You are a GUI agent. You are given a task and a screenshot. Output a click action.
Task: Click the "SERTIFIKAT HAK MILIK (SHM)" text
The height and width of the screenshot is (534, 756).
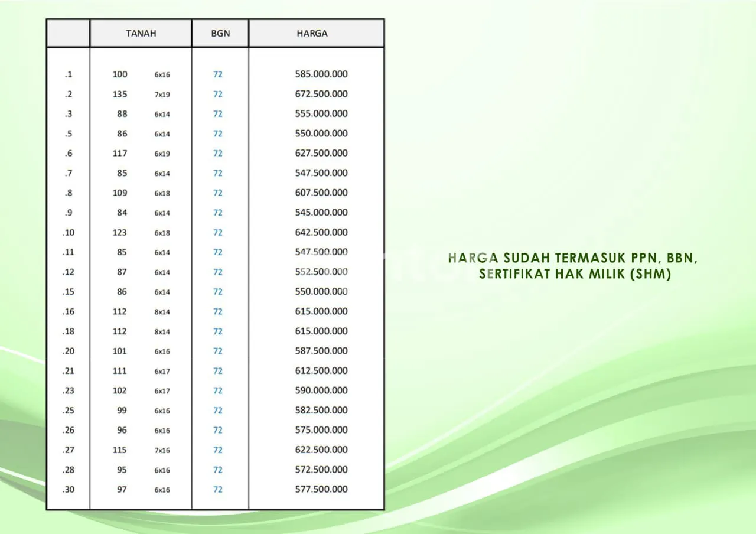575,275
